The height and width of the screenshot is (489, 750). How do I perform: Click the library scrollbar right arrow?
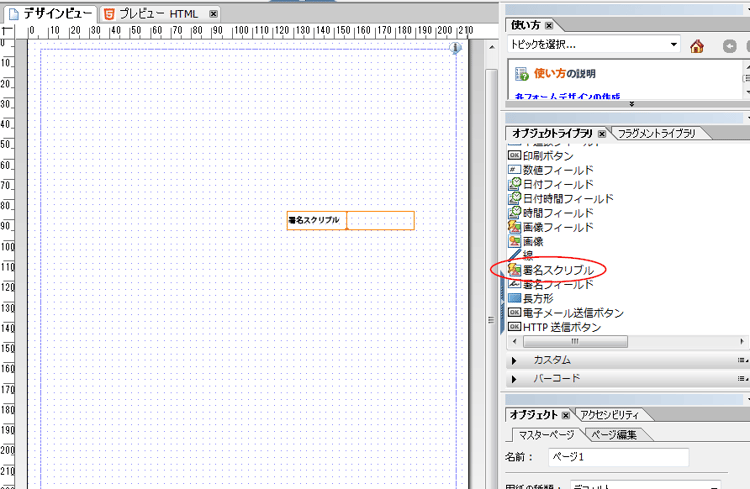pos(741,342)
